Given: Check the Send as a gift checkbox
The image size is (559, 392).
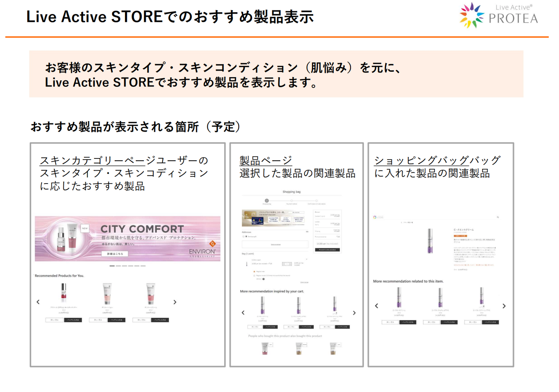Looking at the screenshot, I should click(243, 237).
